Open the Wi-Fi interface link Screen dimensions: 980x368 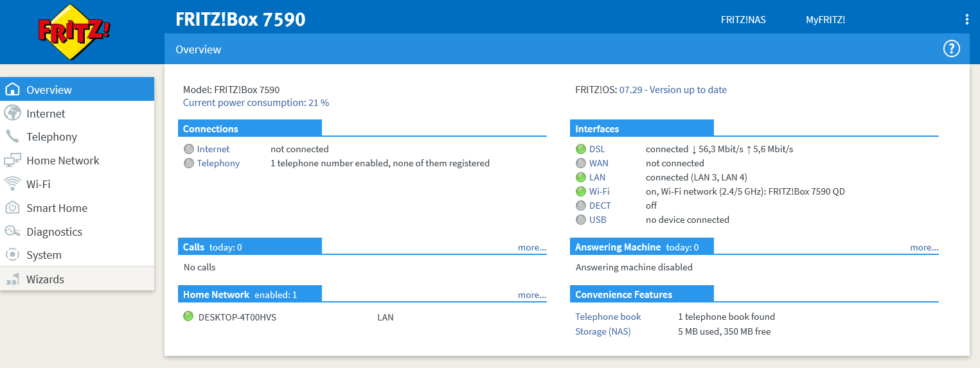click(x=600, y=191)
